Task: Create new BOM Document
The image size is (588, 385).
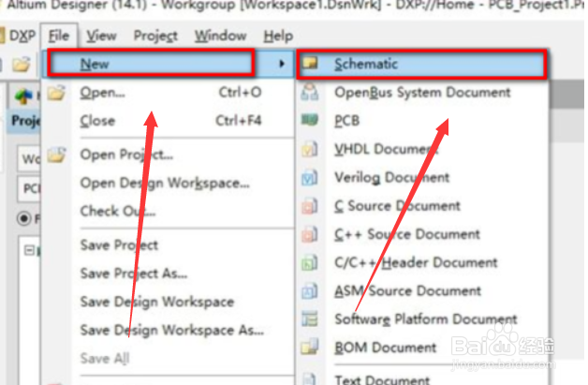Action: point(422,348)
